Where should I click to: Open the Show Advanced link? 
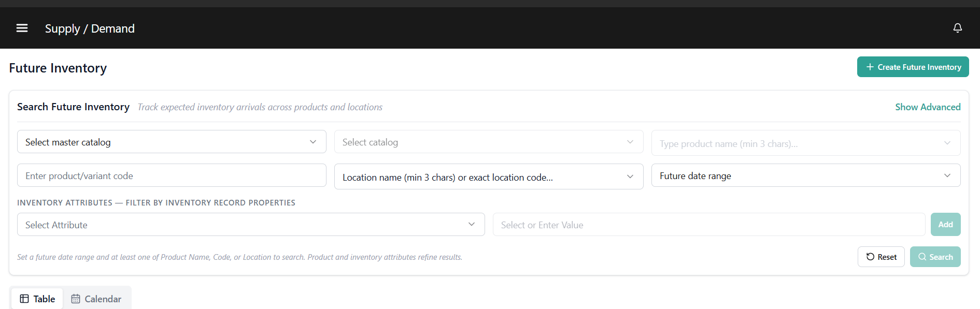(x=928, y=107)
